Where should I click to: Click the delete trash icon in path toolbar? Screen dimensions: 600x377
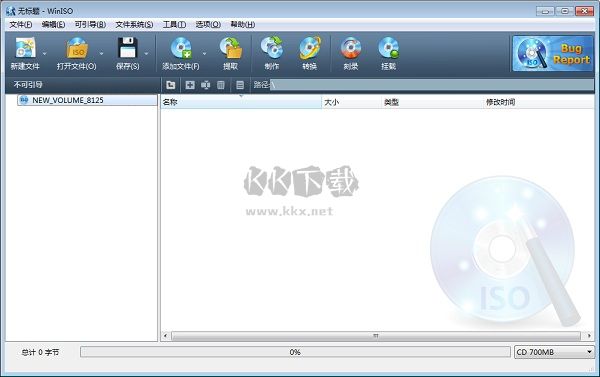221,85
